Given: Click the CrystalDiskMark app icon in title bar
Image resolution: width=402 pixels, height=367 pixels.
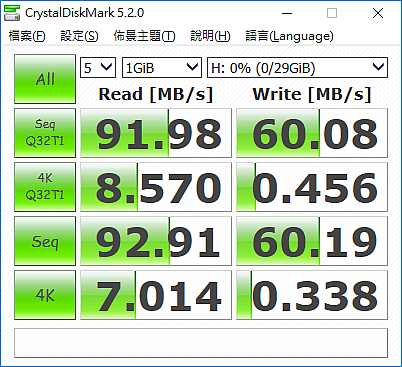Looking at the screenshot, I should [12, 13].
